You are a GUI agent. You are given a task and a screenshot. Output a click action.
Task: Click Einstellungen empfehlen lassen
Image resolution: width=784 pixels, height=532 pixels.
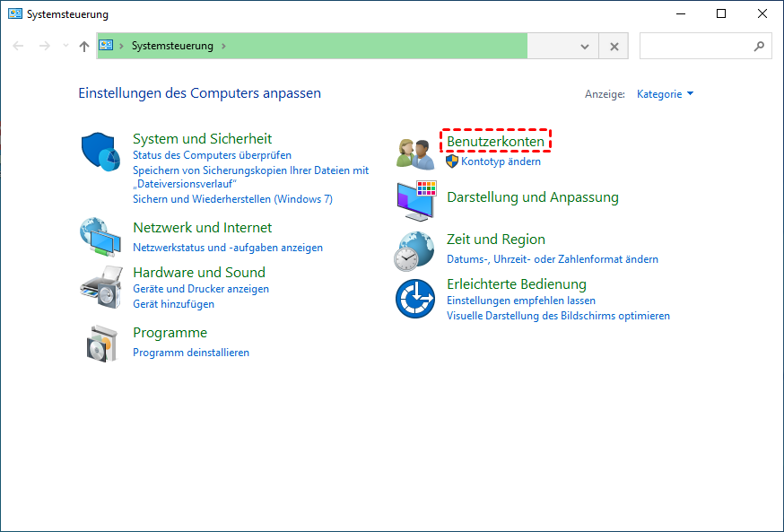[x=521, y=301]
